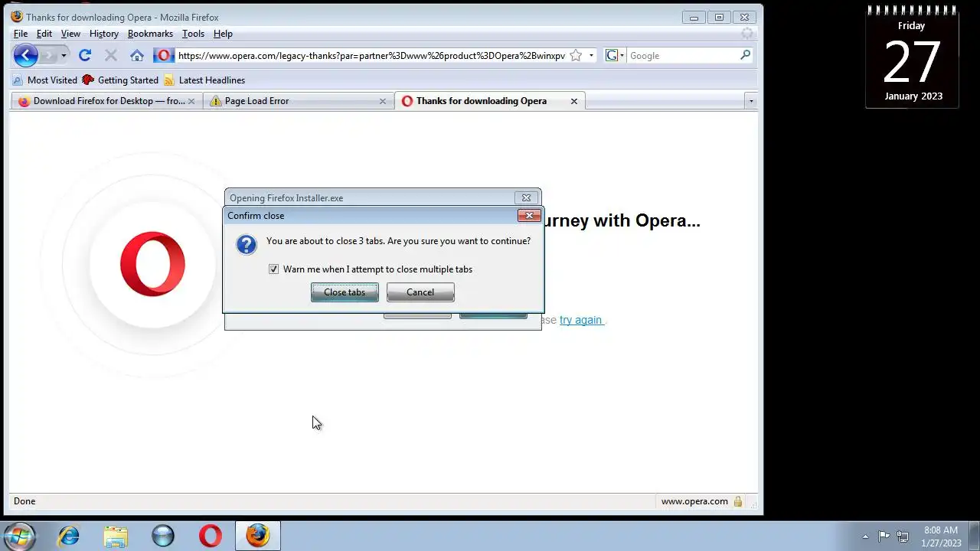Bookmark this page with the star icon
Screen dimensions: 980x551
[576, 55]
